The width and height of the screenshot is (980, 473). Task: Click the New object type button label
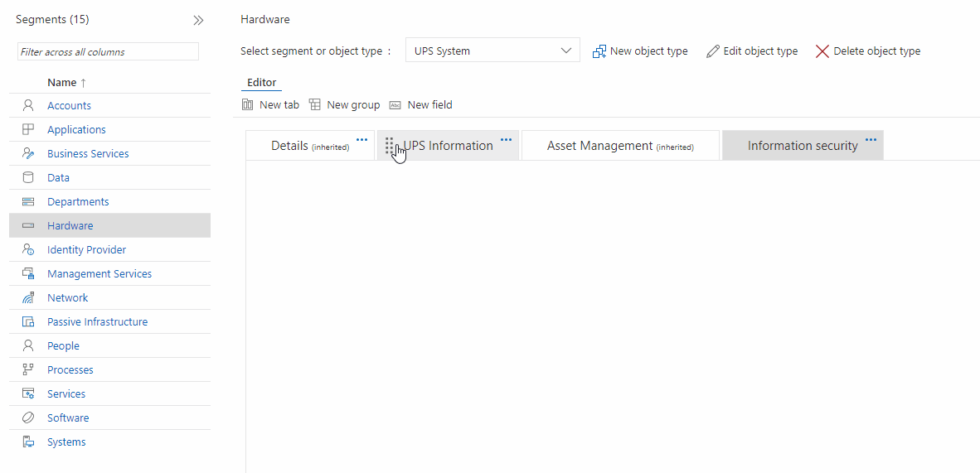click(x=648, y=51)
